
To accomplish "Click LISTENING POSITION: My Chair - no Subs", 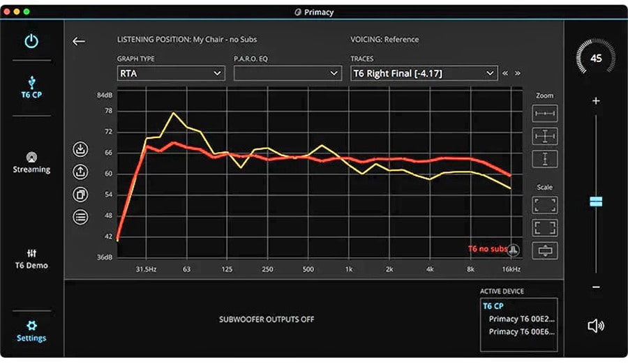I will click(187, 39).
